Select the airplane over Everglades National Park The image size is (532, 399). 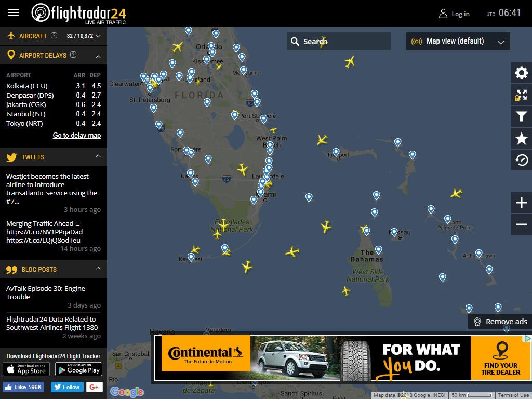click(223, 224)
